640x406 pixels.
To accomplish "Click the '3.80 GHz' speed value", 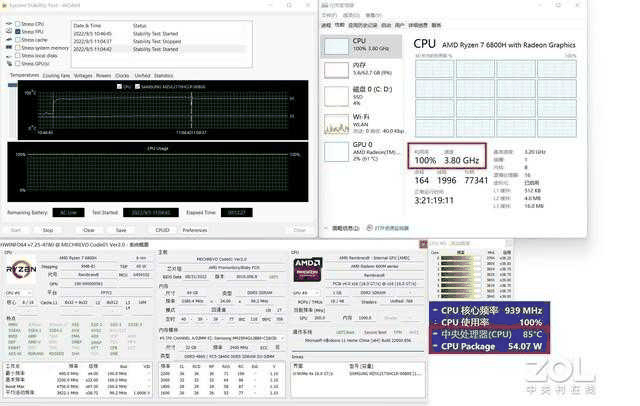I will 462,160.
